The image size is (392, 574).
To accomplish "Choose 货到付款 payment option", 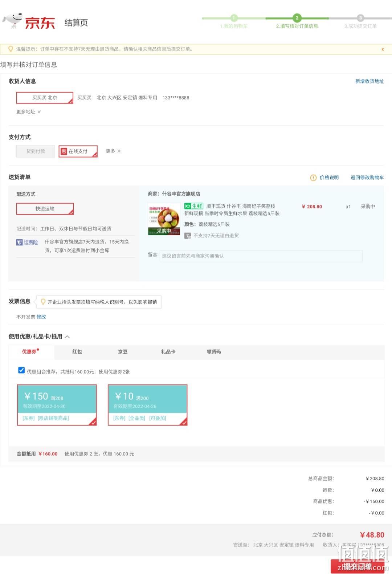I will 36,151.
